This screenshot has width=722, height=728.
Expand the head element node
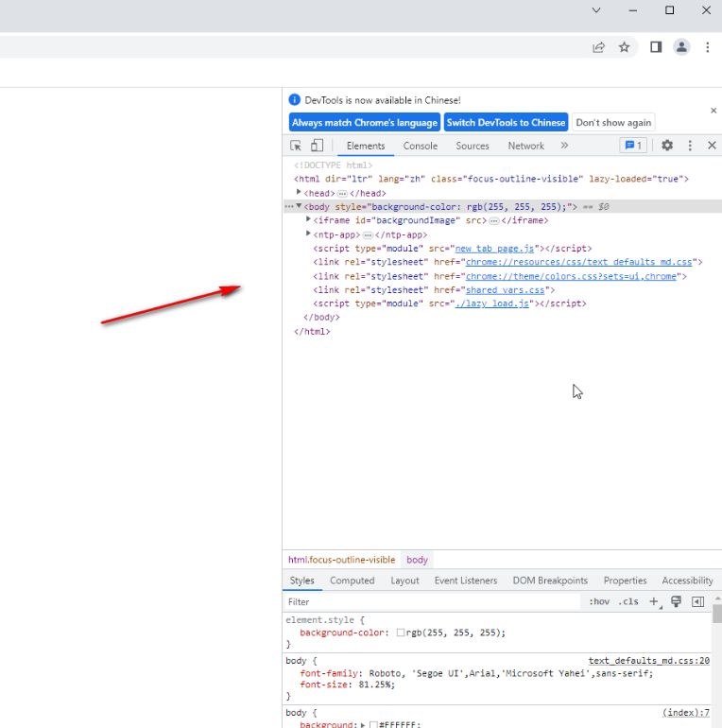(299, 192)
